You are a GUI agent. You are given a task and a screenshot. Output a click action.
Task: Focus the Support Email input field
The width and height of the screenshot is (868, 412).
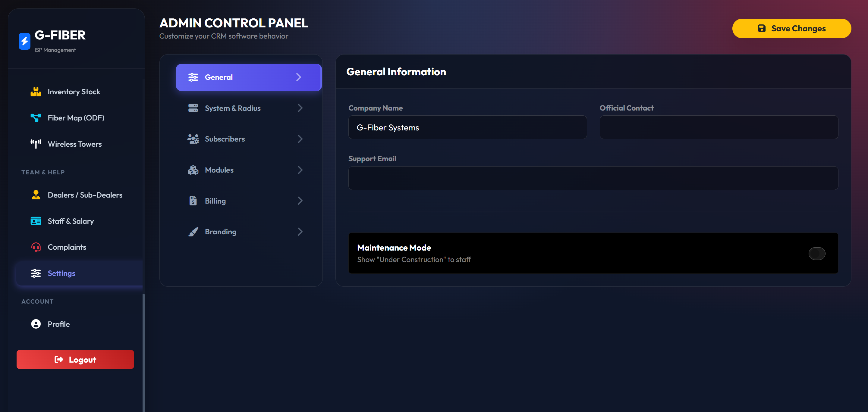(593, 178)
